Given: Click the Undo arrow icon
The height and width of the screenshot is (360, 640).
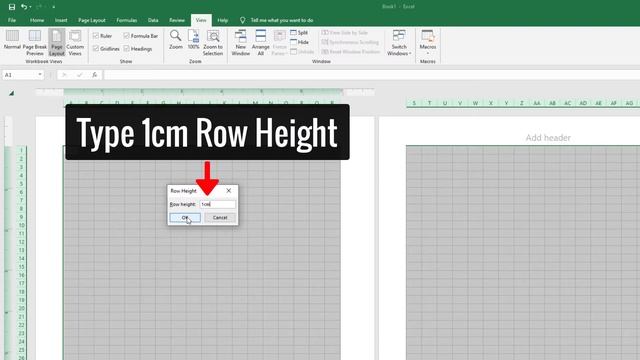Looking at the screenshot, I should click(24, 7).
